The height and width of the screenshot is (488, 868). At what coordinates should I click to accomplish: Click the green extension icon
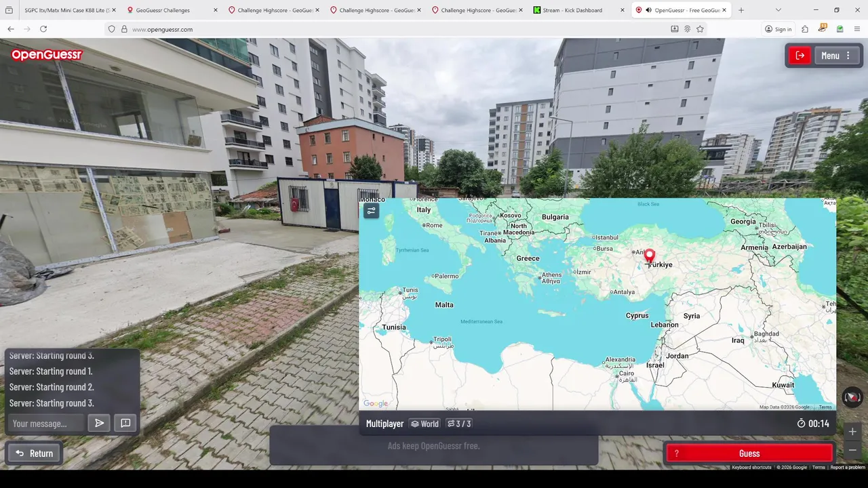tap(840, 29)
